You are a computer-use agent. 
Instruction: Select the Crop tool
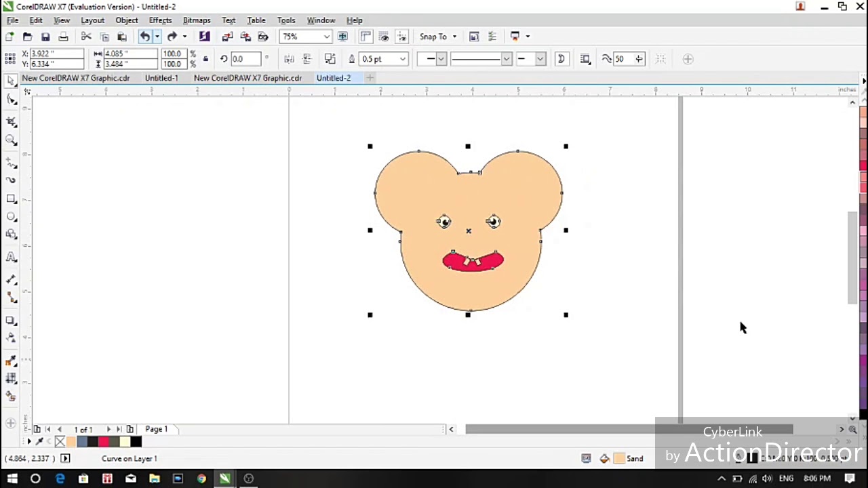pos(11,122)
